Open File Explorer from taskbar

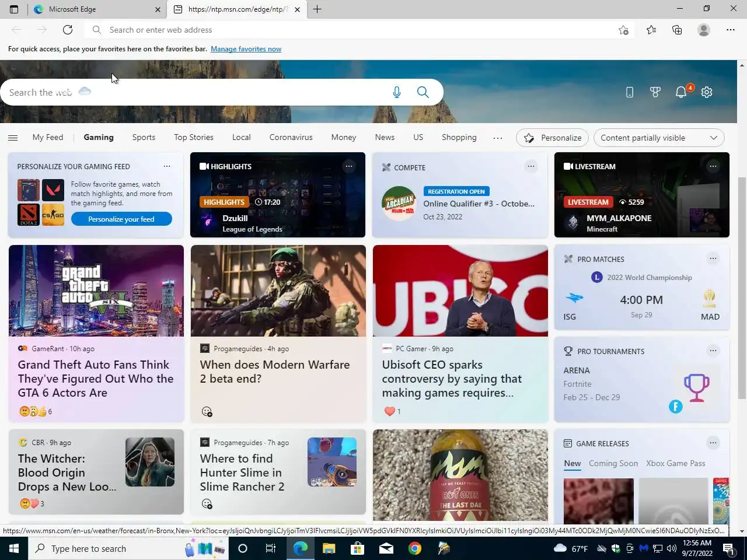(329, 548)
